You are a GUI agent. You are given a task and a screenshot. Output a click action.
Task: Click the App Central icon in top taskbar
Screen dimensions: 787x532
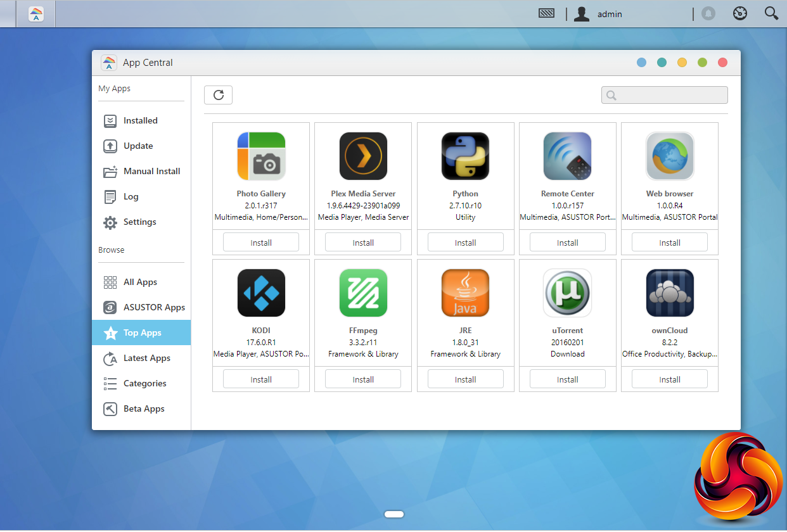36,14
